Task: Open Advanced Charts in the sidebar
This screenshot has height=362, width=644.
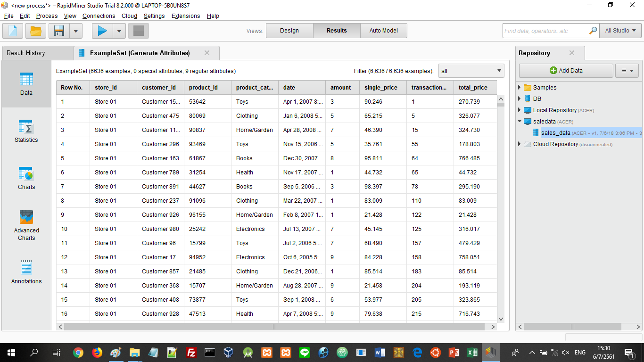Action: pyautogui.click(x=26, y=225)
